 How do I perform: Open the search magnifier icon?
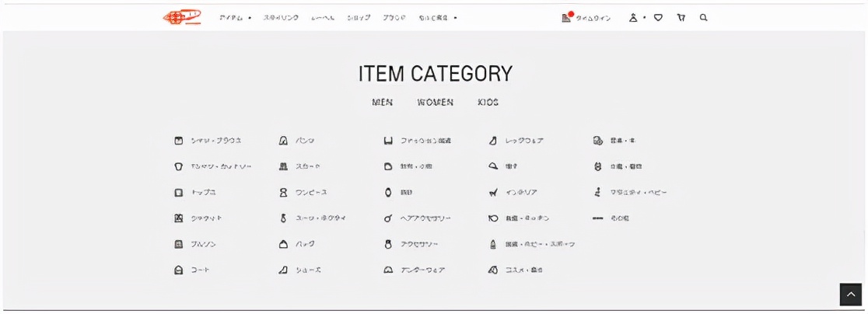[x=703, y=17]
